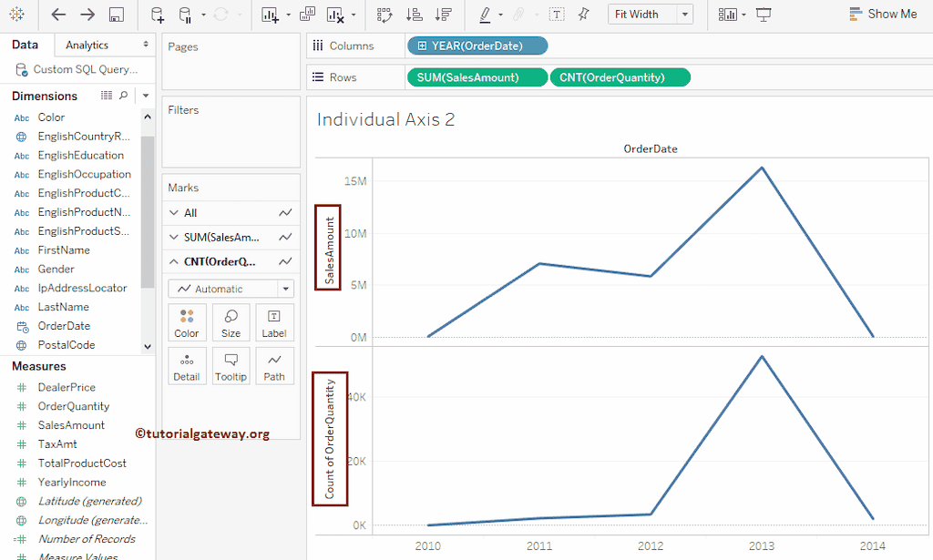933x560 pixels.
Task: Click the Save workbook icon
Action: (x=117, y=15)
